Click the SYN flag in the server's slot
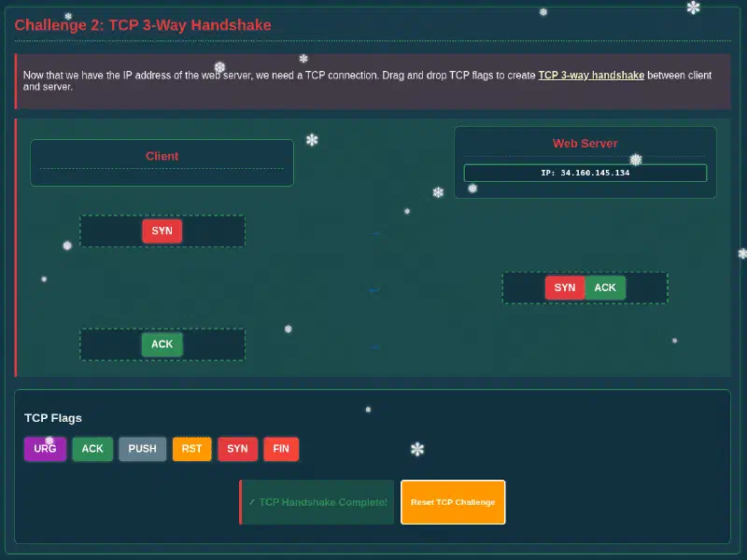This screenshot has width=747, height=560. (x=565, y=287)
